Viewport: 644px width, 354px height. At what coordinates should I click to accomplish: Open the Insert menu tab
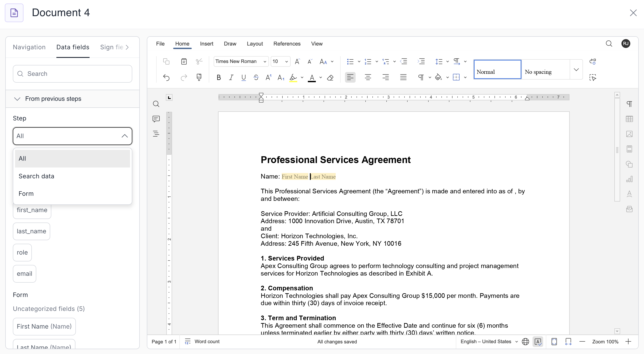(x=207, y=44)
